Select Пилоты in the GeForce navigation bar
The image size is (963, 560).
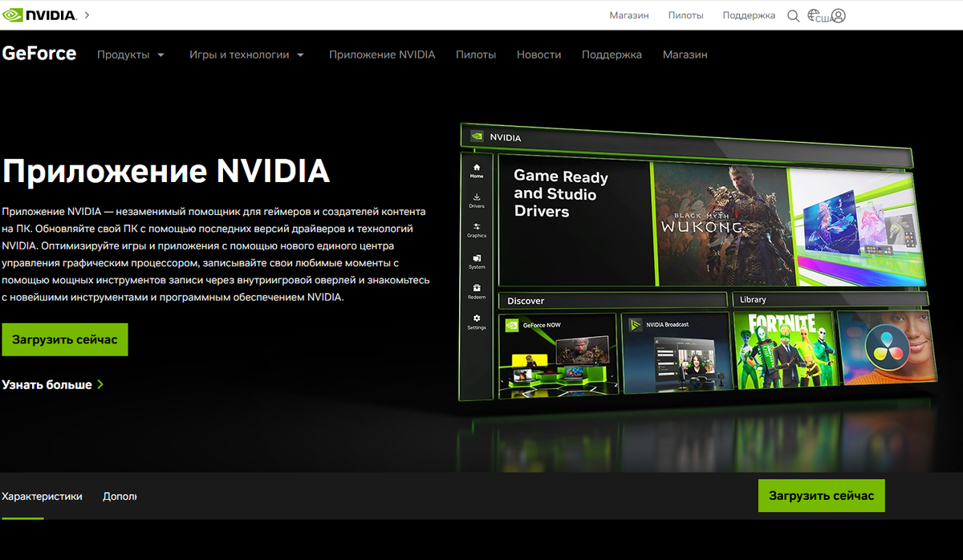pyautogui.click(x=476, y=55)
